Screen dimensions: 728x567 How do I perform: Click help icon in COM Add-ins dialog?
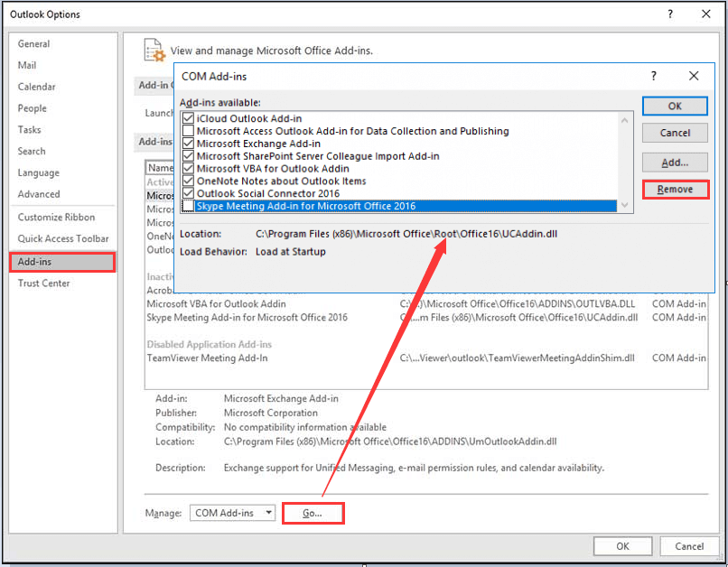pyautogui.click(x=654, y=76)
